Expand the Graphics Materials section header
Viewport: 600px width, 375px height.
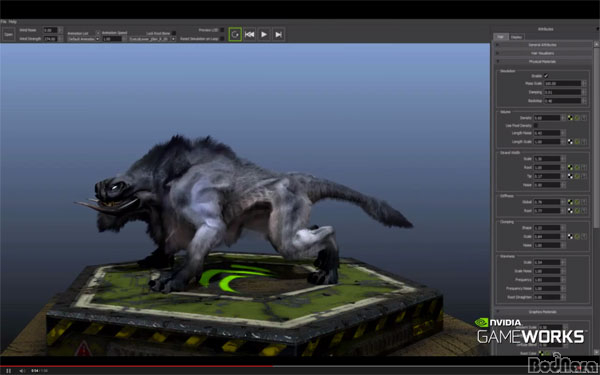542,312
